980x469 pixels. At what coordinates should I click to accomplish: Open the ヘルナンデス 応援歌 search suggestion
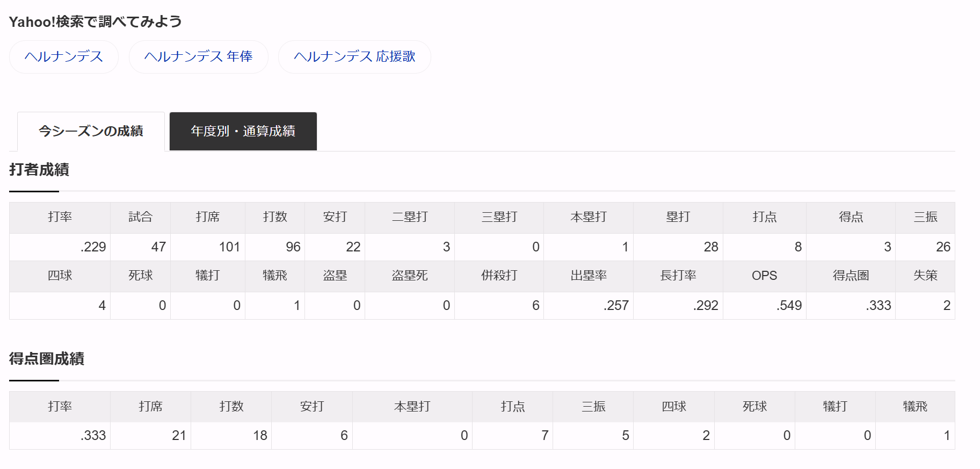[354, 57]
